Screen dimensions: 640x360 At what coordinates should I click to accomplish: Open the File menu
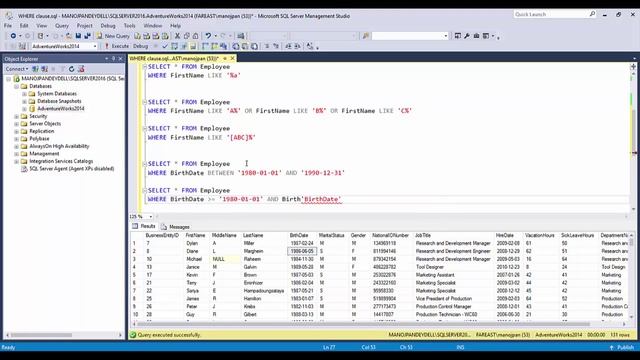point(8,25)
